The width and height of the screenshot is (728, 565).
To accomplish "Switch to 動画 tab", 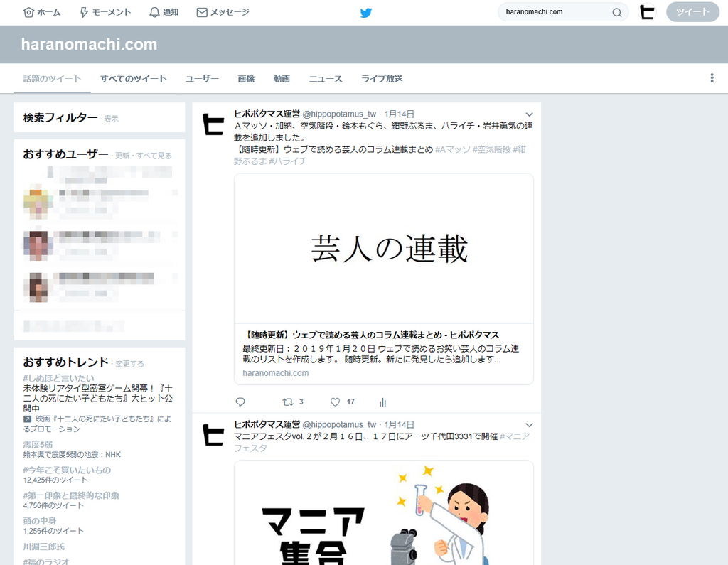I will click(x=282, y=79).
